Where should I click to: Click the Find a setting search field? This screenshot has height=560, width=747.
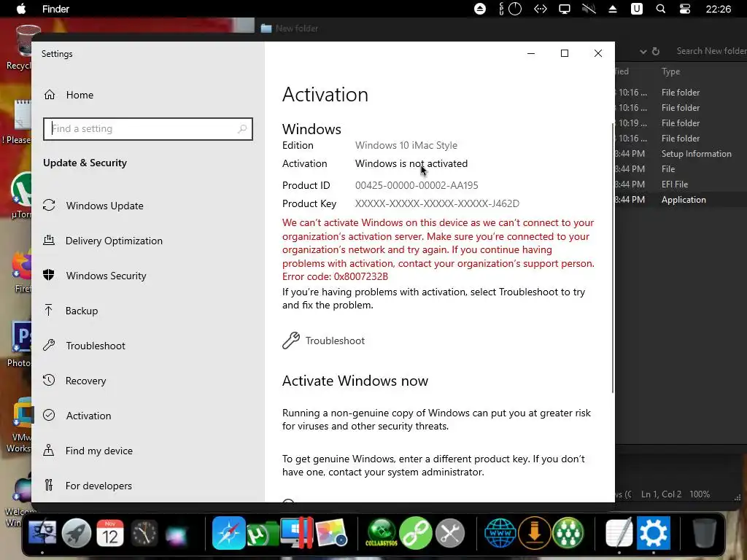[147, 129]
